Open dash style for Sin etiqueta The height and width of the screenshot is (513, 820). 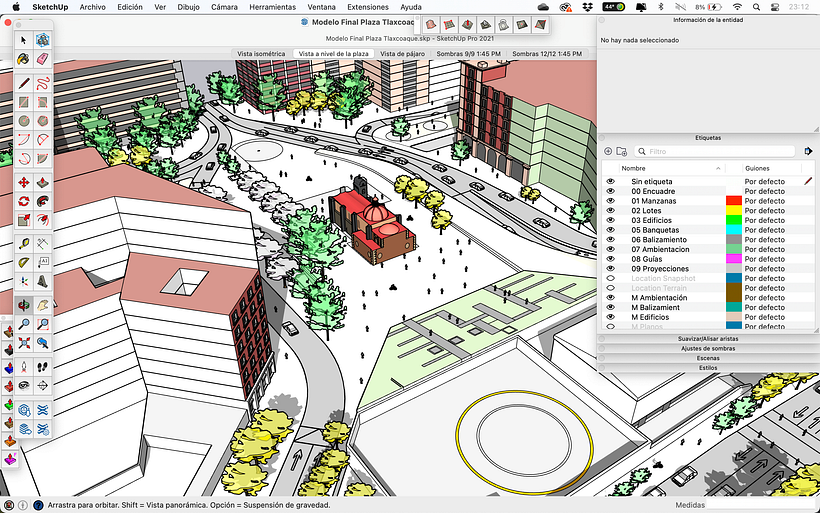[x=765, y=181]
